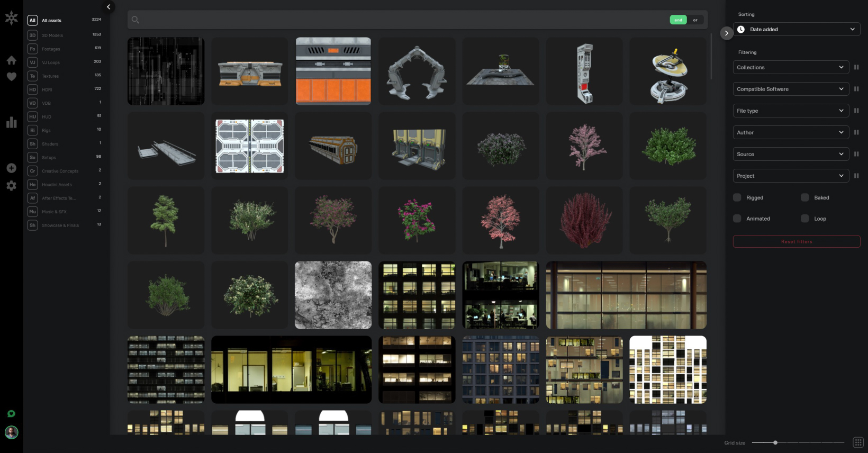This screenshot has width=868, height=453.
Task: Expand the Project dropdown
Action: (791, 176)
